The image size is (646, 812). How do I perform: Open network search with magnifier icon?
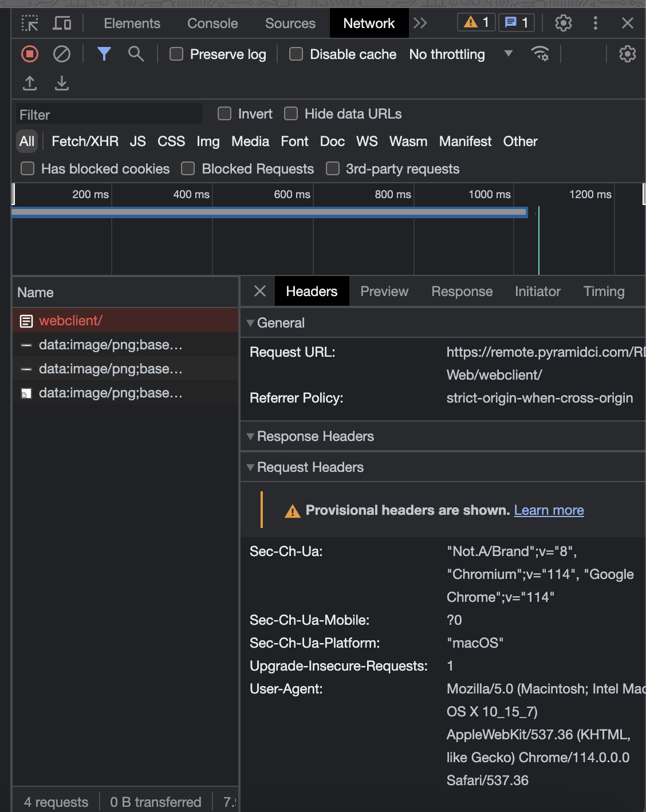(x=136, y=54)
